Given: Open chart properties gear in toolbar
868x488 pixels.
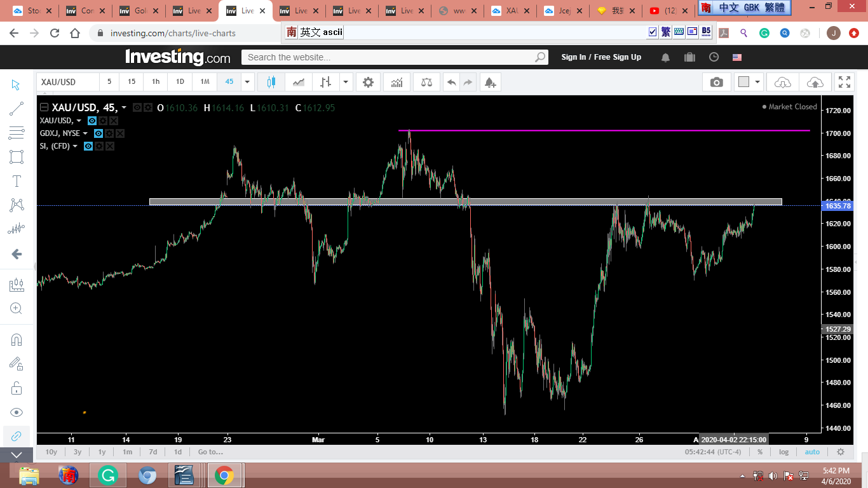Looking at the screenshot, I should click(368, 82).
